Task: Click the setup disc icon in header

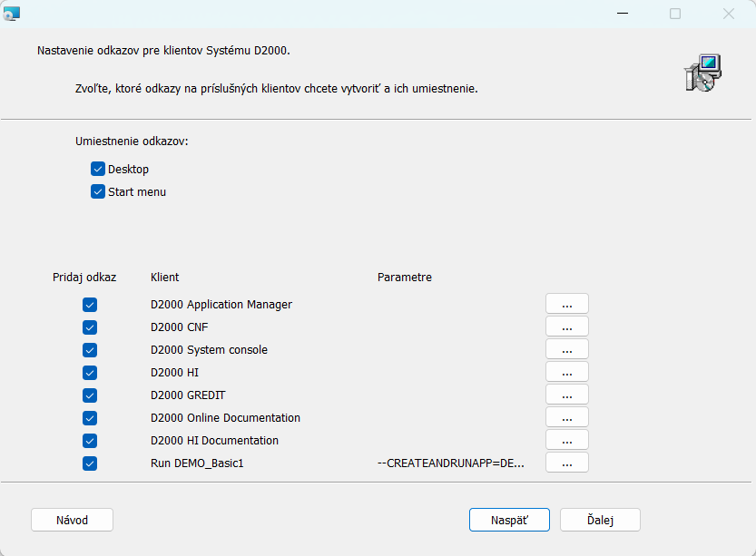Action: pyautogui.click(x=702, y=73)
